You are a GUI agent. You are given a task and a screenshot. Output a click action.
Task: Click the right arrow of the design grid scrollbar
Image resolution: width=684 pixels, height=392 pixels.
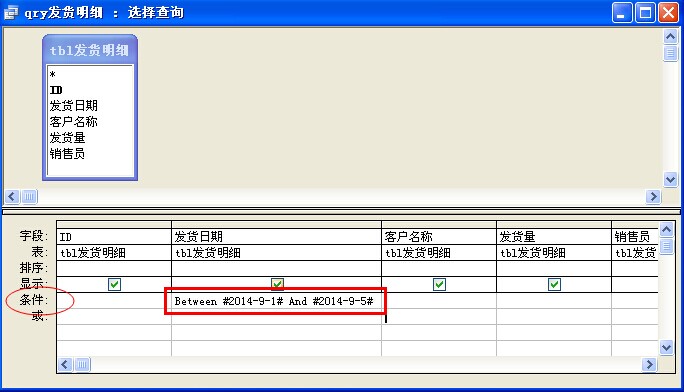(x=649, y=364)
